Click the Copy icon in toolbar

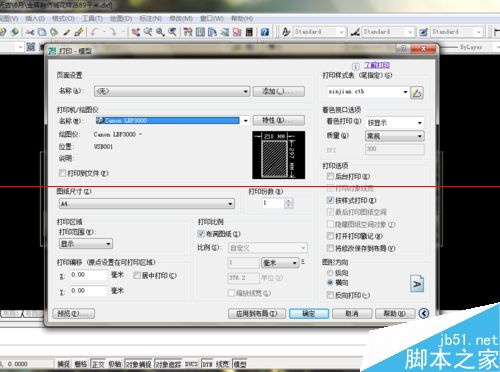tap(42, 32)
